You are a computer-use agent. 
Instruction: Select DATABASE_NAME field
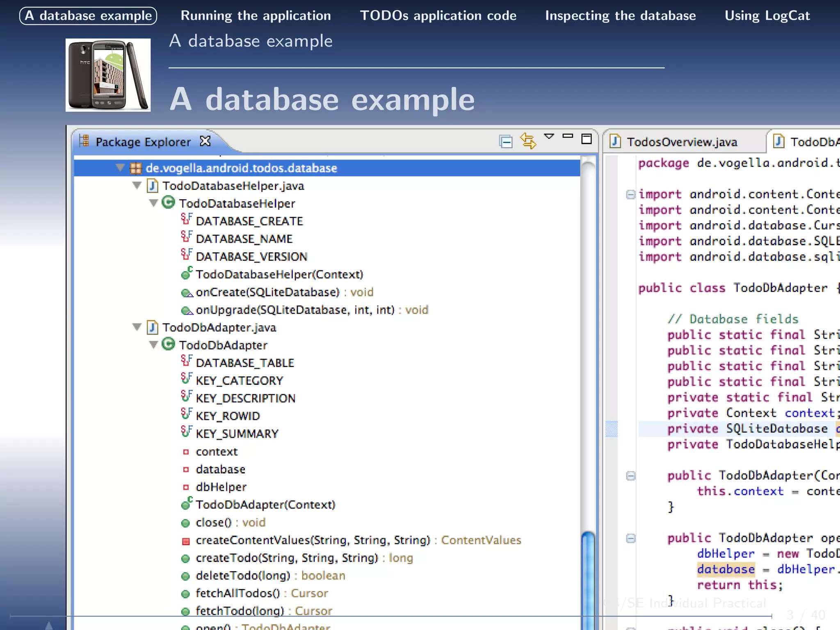244,239
